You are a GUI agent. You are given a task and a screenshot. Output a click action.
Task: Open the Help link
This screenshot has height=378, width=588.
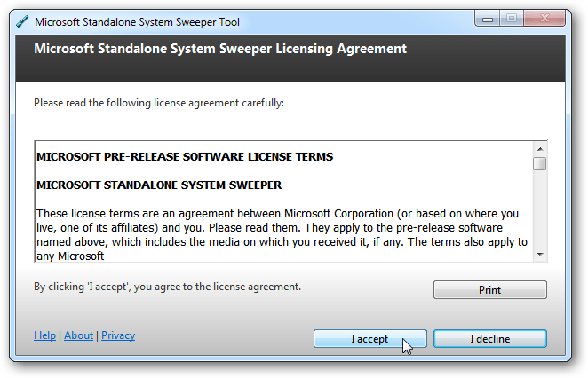44,335
